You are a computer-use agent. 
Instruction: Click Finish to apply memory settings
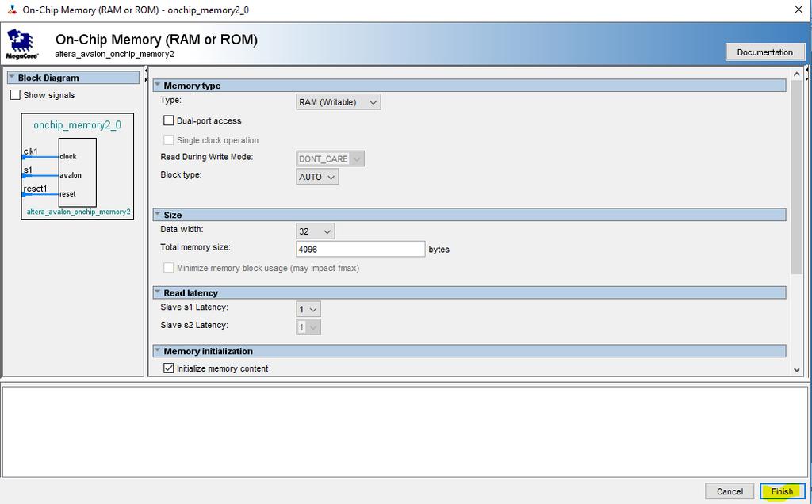782,491
